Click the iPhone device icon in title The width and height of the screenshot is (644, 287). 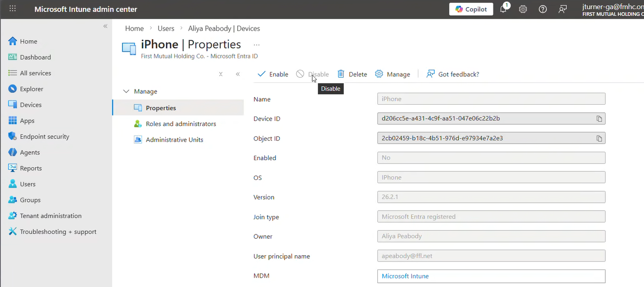point(129,48)
